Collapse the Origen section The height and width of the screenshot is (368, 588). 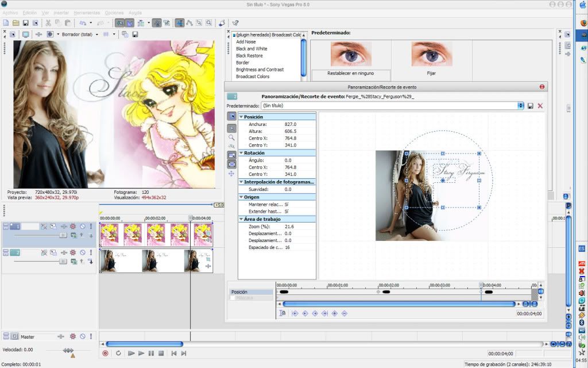click(x=241, y=197)
